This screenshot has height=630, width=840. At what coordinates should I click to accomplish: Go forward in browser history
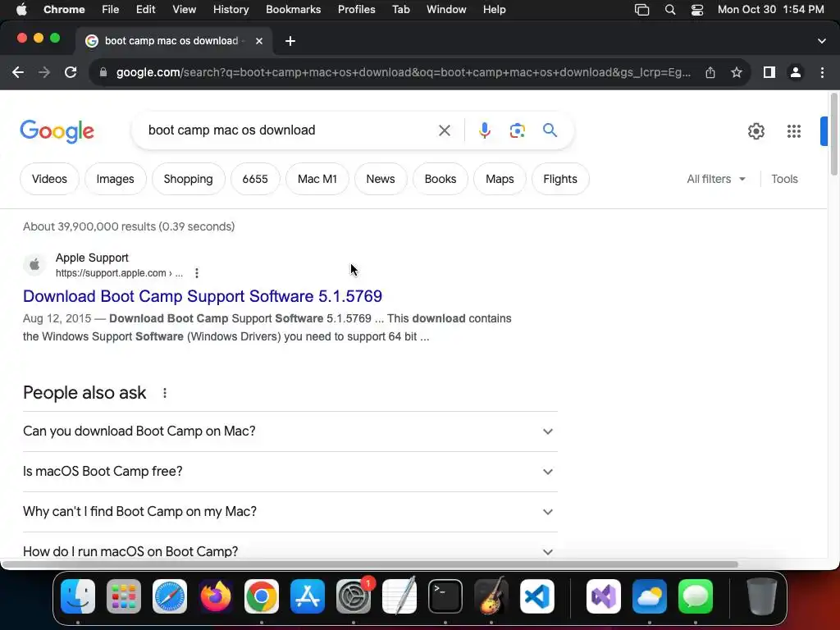pos(44,72)
